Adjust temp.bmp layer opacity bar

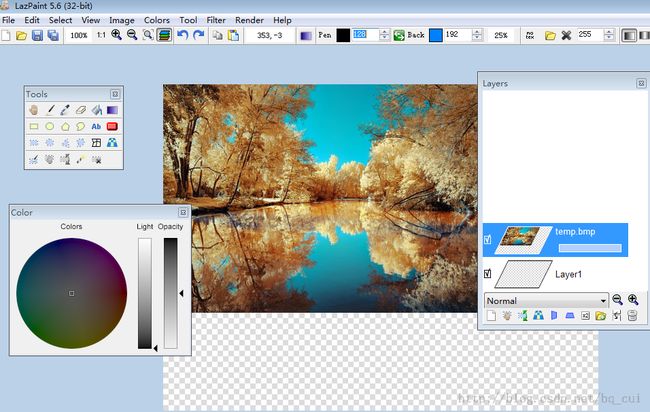(x=590, y=248)
